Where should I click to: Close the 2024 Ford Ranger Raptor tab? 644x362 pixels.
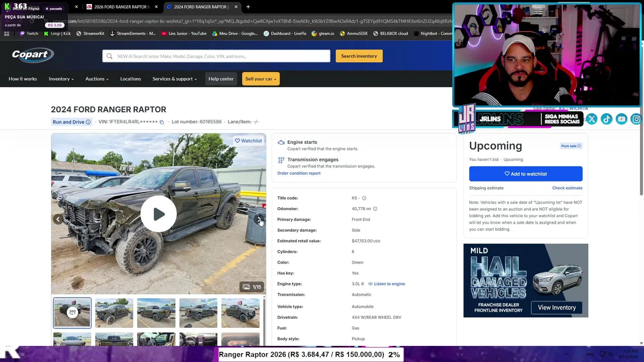(235, 7)
